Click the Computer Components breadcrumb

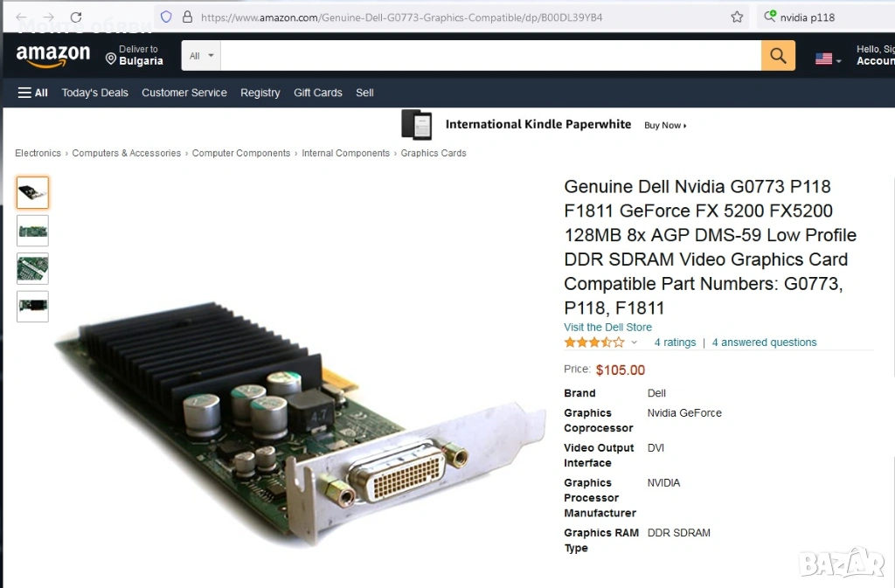pos(241,153)
